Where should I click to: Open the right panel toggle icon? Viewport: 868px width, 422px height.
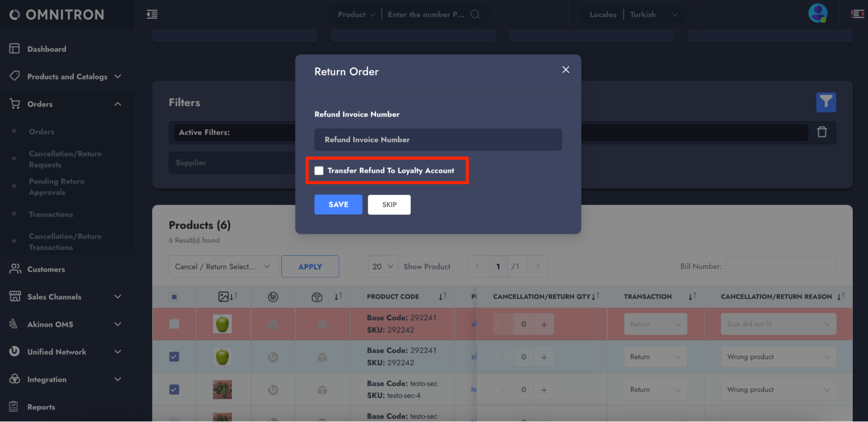pos(857,14)
